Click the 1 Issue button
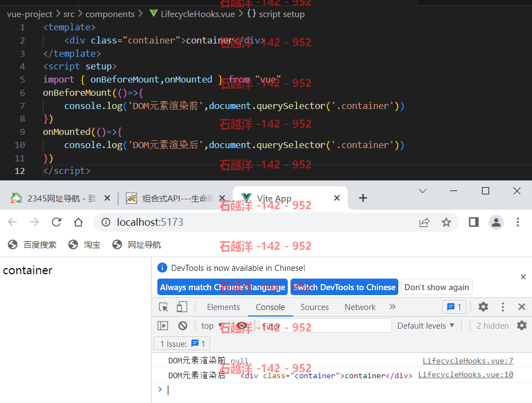Screen dimensions: 532x403 tap(182, 344)
